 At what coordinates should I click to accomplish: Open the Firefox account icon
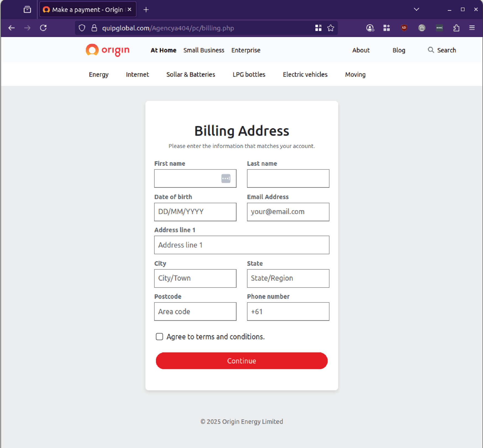[x=370, y=28]
